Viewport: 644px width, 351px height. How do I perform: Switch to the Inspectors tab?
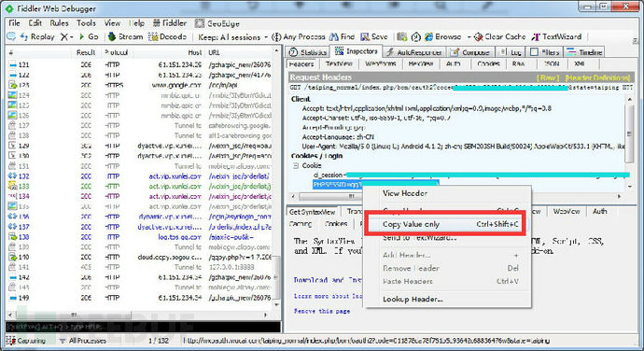[357, 51]
